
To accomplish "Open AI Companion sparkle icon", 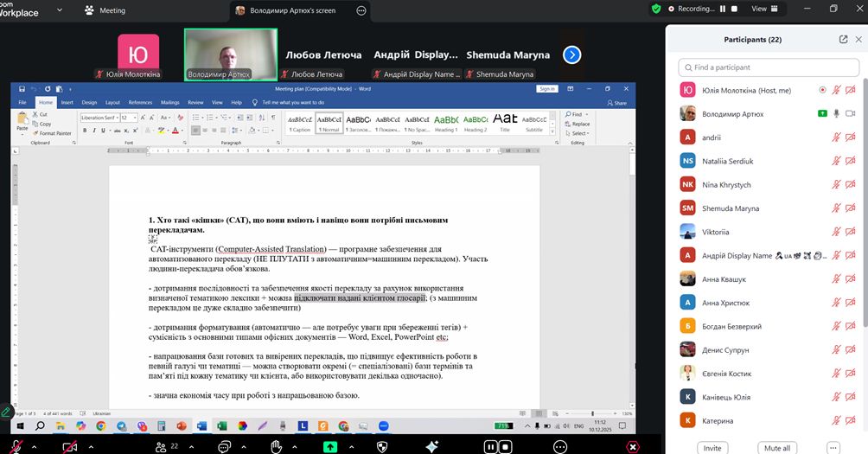I will 433,446.
